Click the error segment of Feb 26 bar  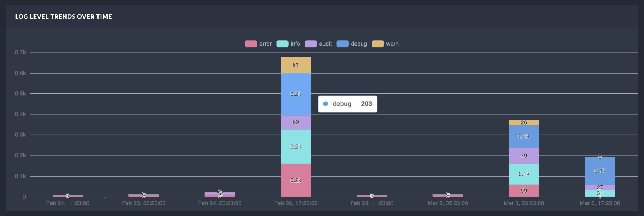(x=296, y=180)
